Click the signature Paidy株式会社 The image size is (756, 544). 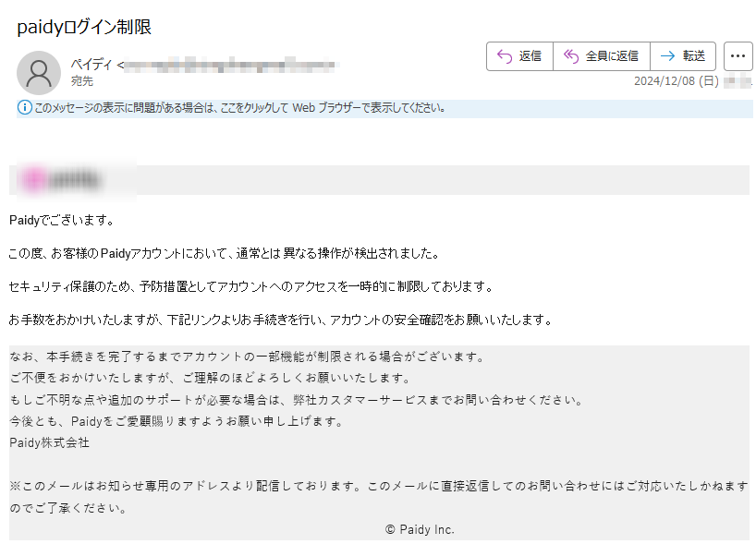coord(49,442)
